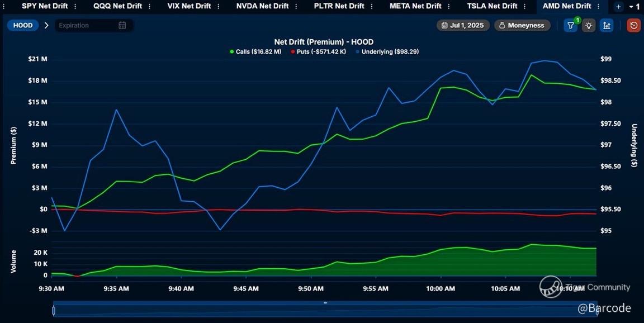Toggle the Calls ($16.82 M) legend series

point(255,52)
